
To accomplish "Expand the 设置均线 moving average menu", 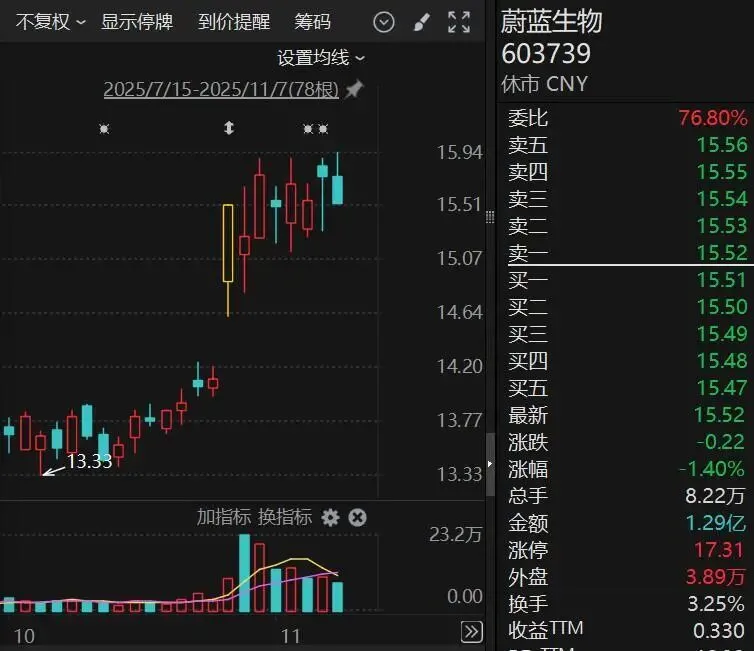I will (x=321, y=58).
